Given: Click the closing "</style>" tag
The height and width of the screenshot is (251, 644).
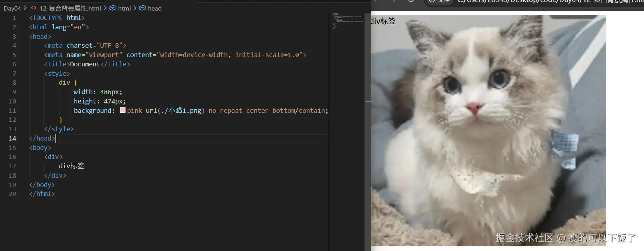Looking at the screenshot, I should click(x=59, y=129).
